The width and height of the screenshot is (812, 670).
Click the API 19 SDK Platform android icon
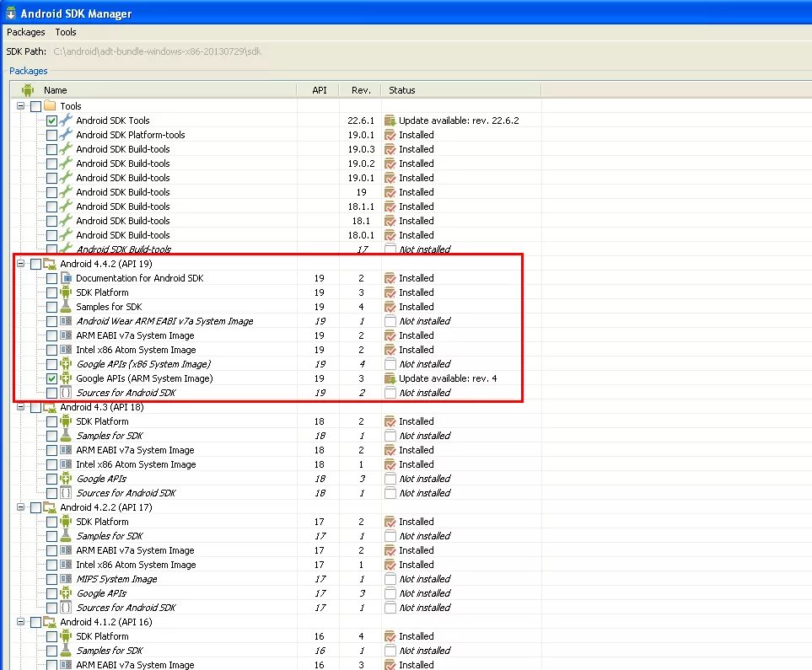[x=66, y=292]
